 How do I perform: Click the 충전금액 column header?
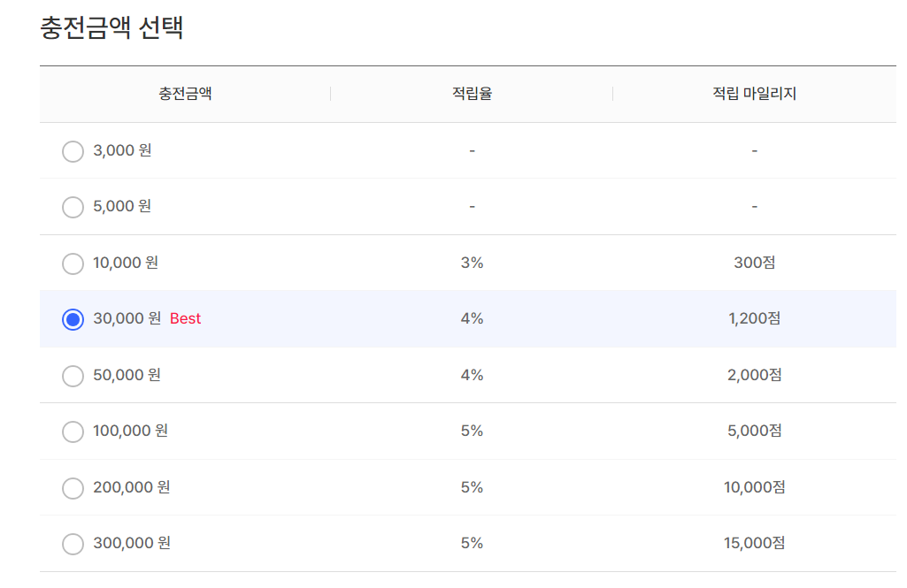coord(185,94)
